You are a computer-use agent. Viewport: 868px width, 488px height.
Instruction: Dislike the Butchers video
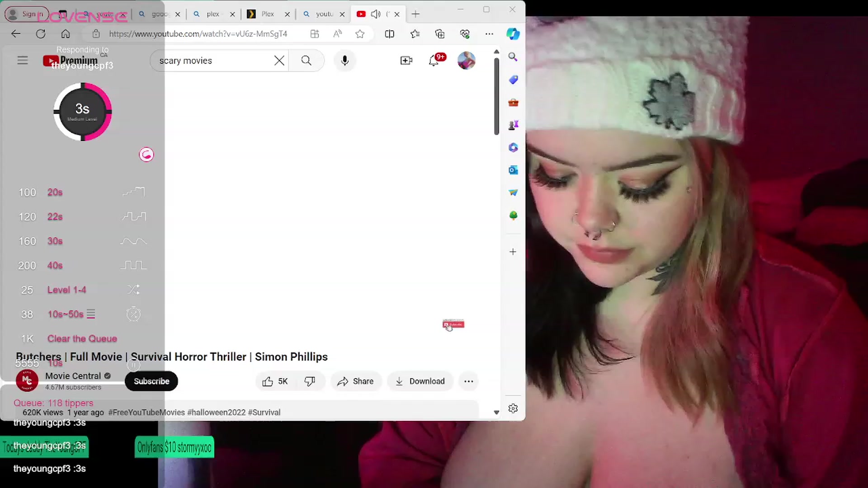tap(310, 381)
